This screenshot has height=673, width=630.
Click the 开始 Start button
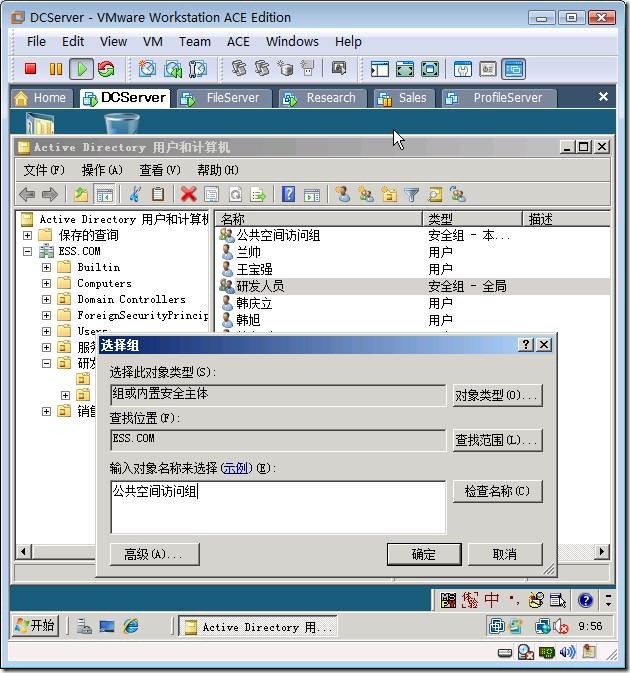tap(36, 626)
